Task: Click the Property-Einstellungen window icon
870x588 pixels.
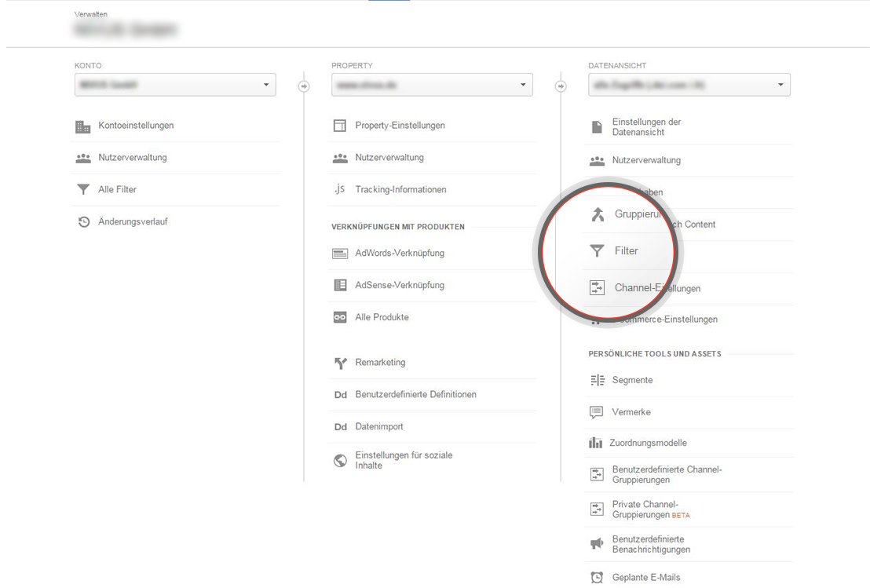Action: click(339, 126)
